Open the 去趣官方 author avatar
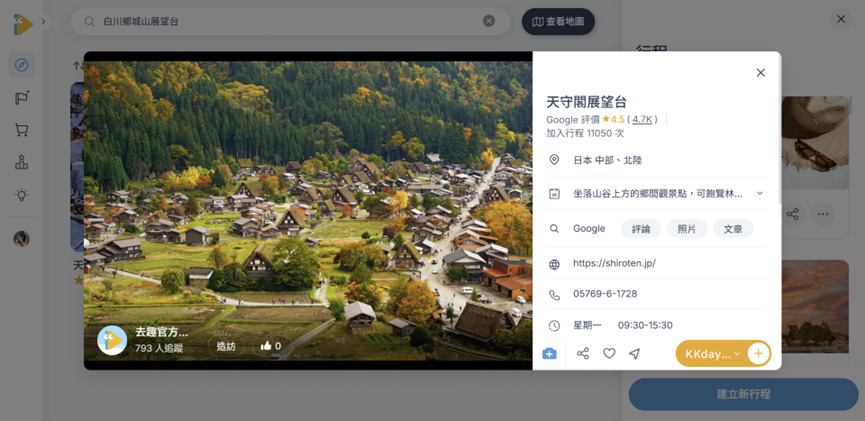 (x=112, y=340)
